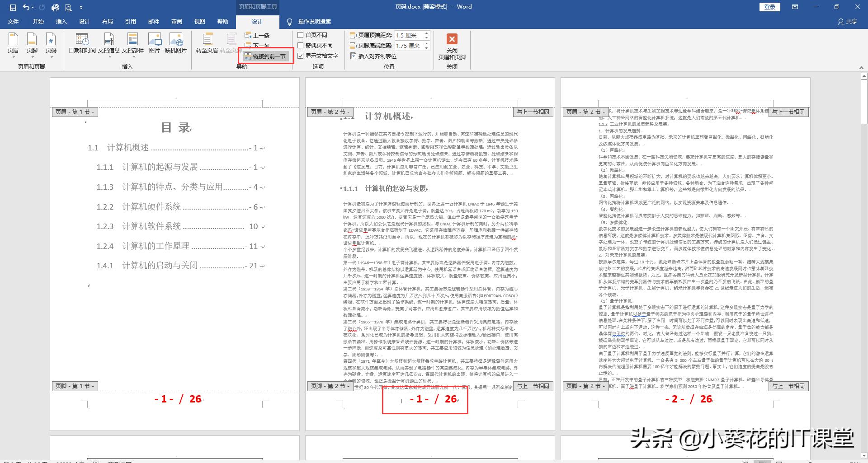Viewport: 868px width, 463px height.
Task: Switch to the 插入 ribbon tab
Action: [61, 21]
